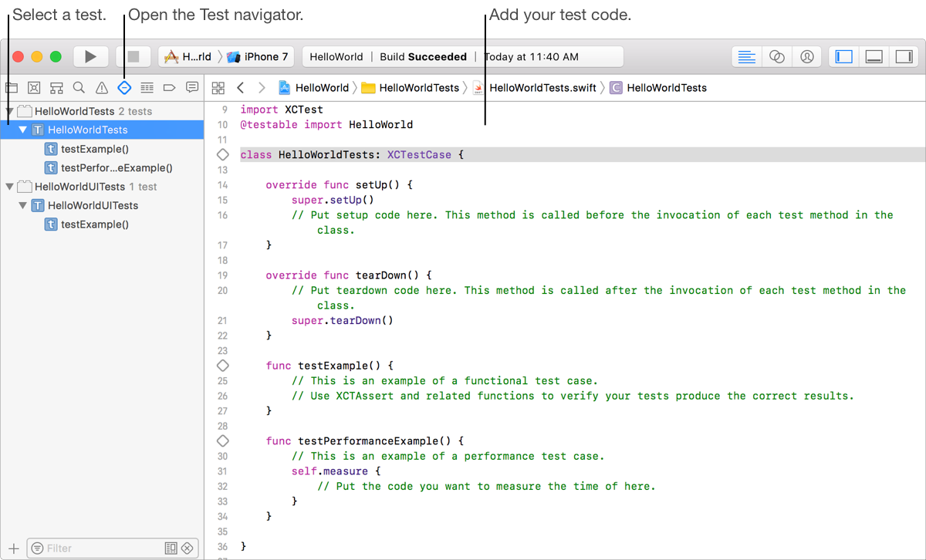Toggle the Navigator panel visibility

[844, 56]
